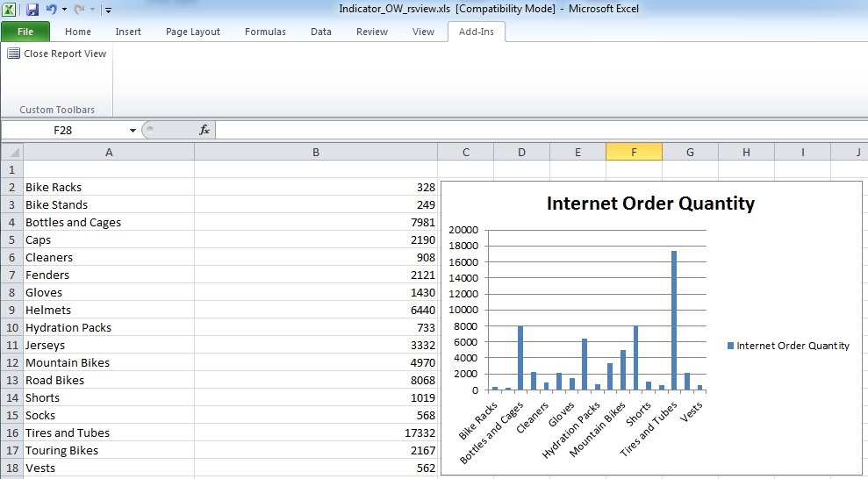The height and width of the screenshot is (479, 868).
Task: Expand the Customize Quick Access Toolbar menu
Action: (x=109, y=10)
